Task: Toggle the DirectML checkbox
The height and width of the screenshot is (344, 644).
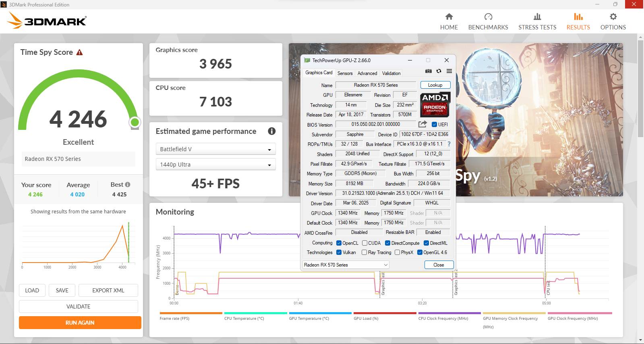Action: click(x=426, y=243)
